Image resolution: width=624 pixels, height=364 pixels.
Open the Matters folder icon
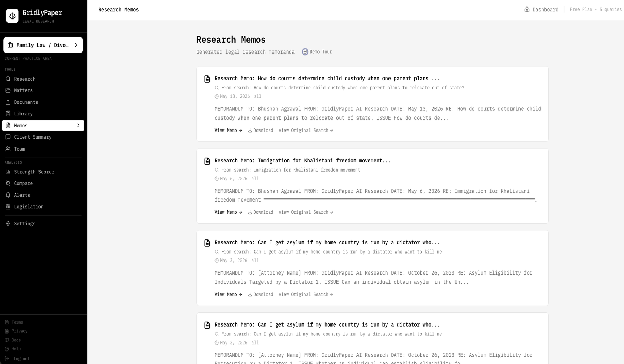pos(8,90)
